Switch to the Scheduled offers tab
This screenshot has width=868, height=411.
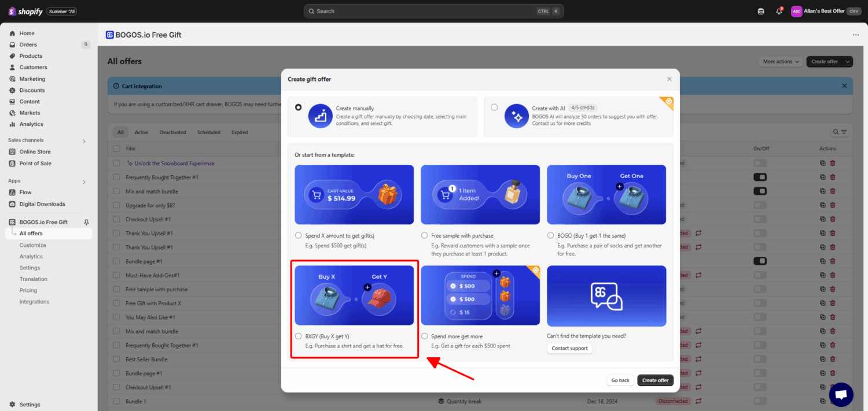[x=209, y=132]
